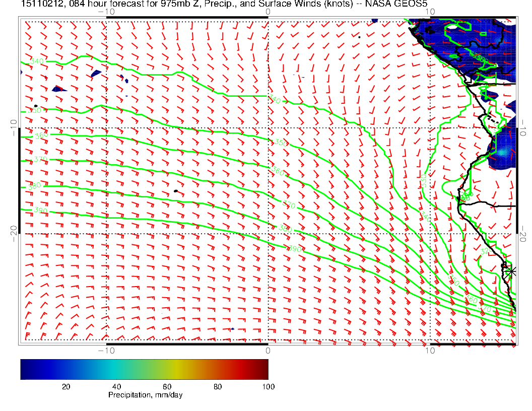Click the 'Precipitation, mm/day' colorbar caption
Viewport: 532px width, 411px height.
point(145,395)
